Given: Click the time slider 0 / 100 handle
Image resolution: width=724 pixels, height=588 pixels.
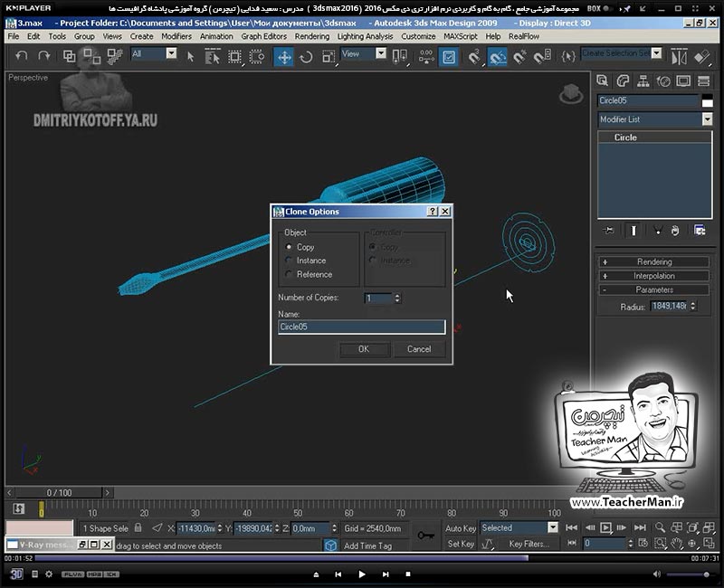Looking at the screenshot, I should [x=59, y=492].
